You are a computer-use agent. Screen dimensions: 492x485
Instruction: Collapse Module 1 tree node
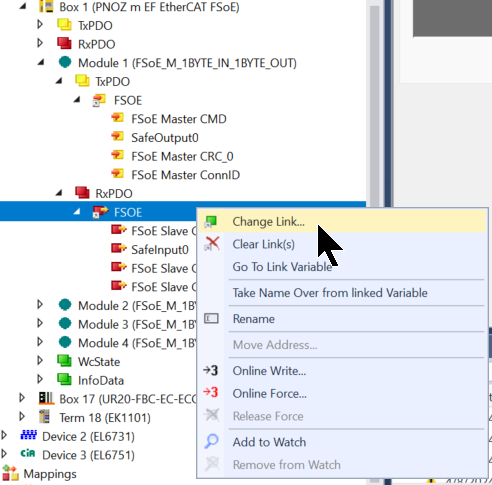coord(41,63)
